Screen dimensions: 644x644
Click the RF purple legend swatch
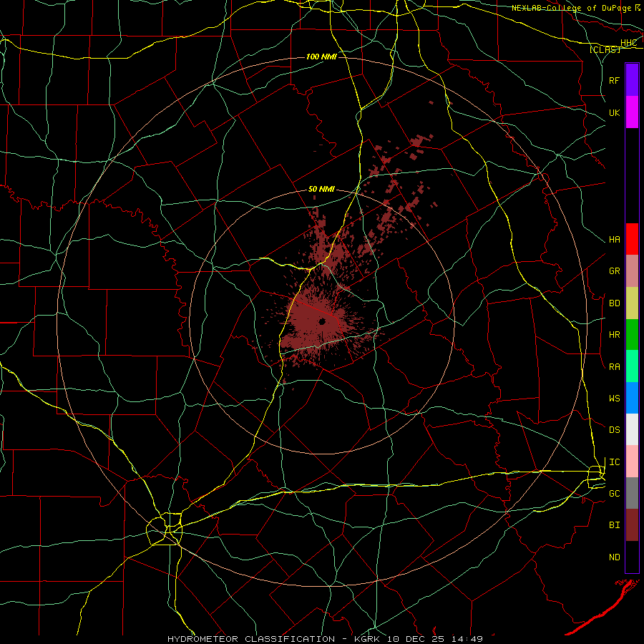tap(632, 80)
